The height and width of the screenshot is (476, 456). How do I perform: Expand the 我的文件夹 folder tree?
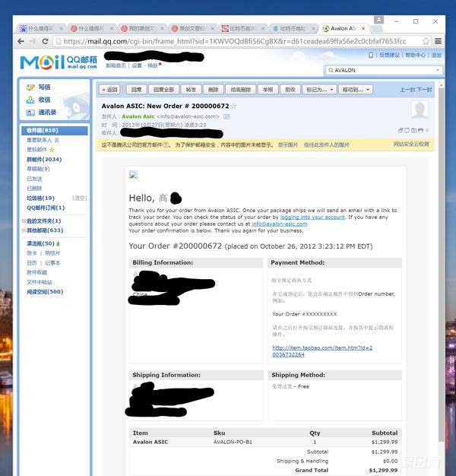24,221
